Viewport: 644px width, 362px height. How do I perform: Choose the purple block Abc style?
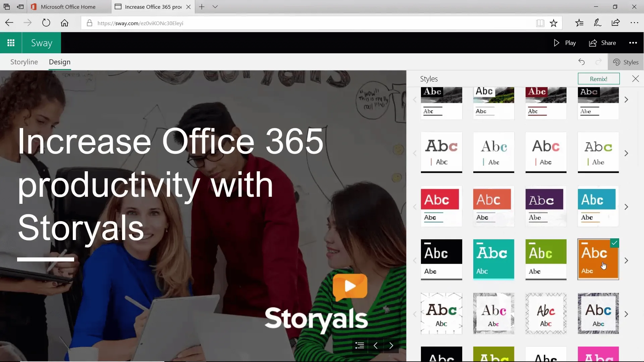pyautogui.click(x=546, y=206)
